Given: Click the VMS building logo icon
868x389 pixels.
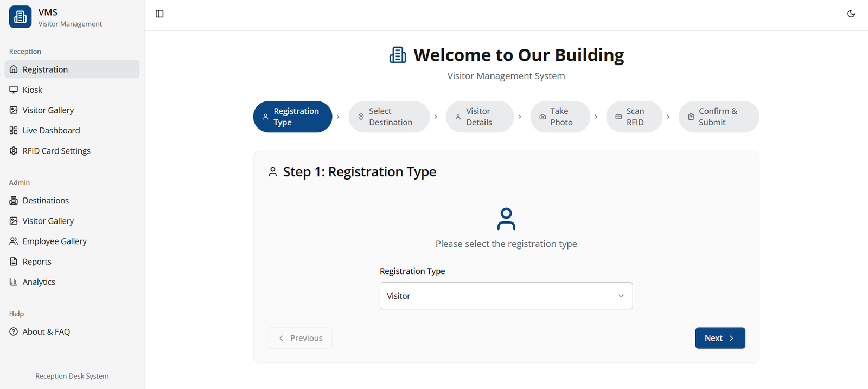Looking at the screenshot, I should point(20,17).
